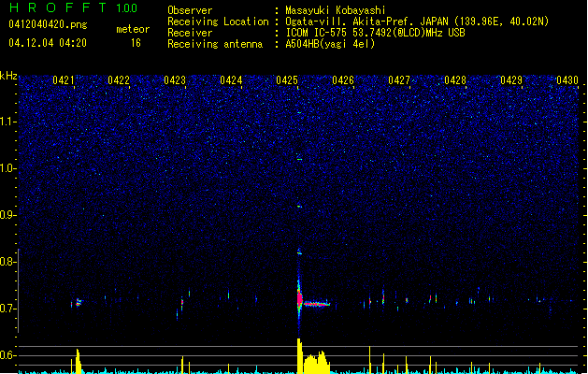Click the 0426 time marker
Screen dimensions: 588x374
[x=343, y=80]
